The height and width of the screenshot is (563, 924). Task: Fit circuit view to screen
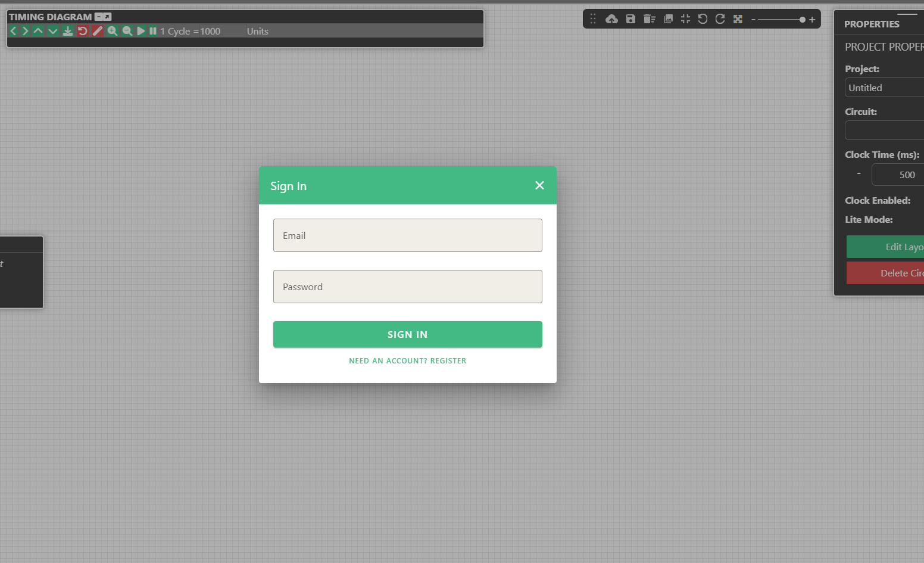tap(685, 19)
